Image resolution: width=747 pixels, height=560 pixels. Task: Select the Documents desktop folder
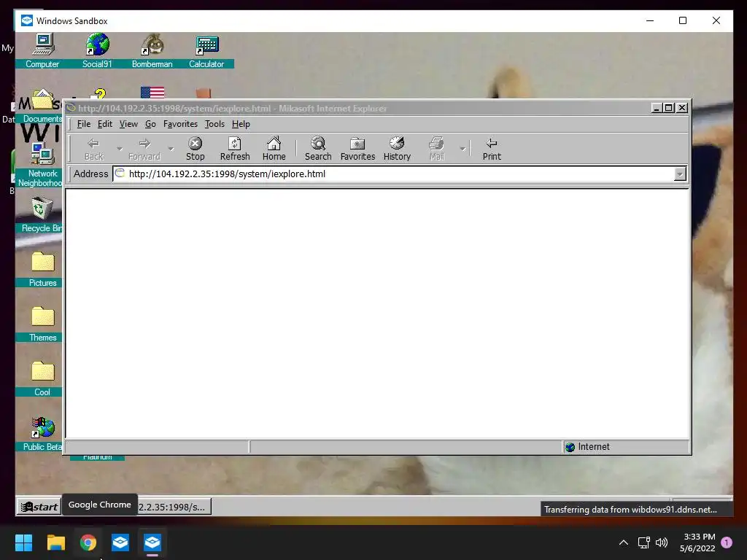42,106
